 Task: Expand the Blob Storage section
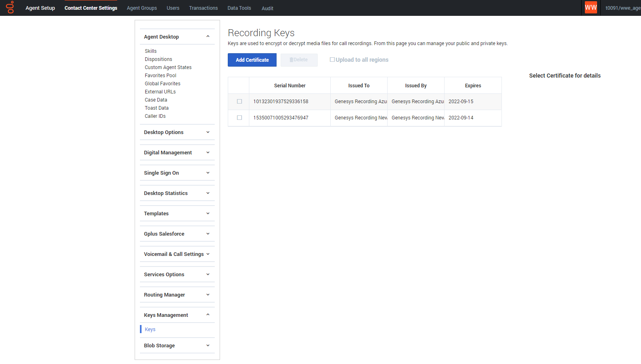click(x=177, y=346)
